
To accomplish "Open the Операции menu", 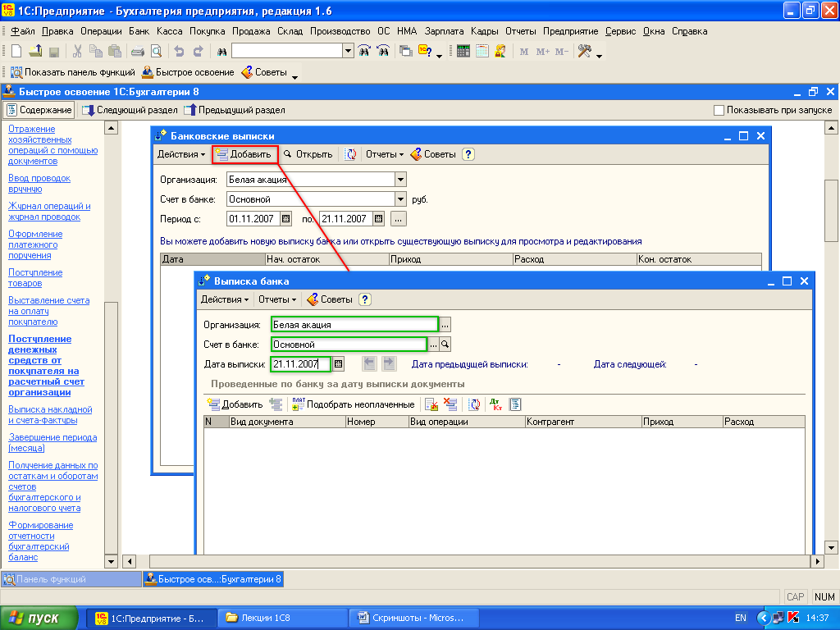I will point(101,31).
